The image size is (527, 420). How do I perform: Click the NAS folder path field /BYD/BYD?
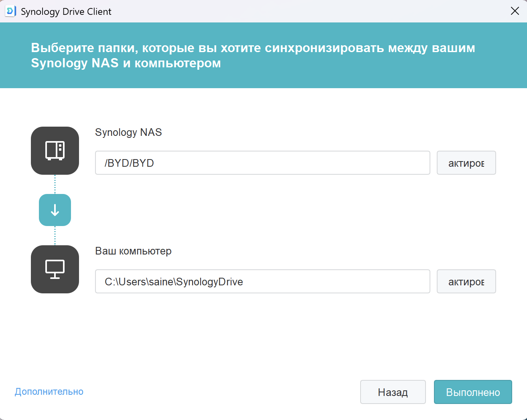pos(262,163)
